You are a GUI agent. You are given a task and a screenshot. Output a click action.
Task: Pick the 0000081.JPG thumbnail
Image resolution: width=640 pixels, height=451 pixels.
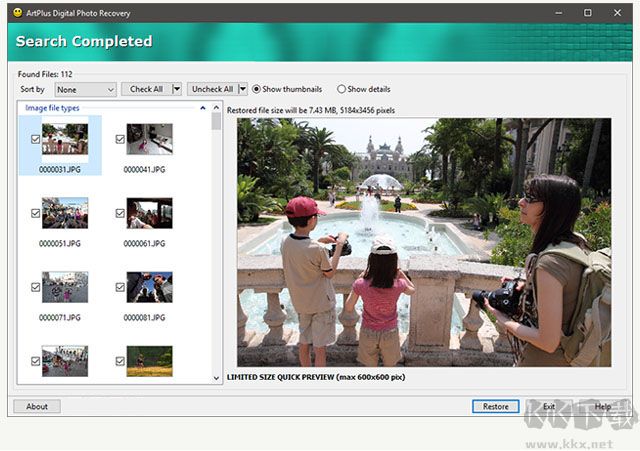[x=149, y=287]
